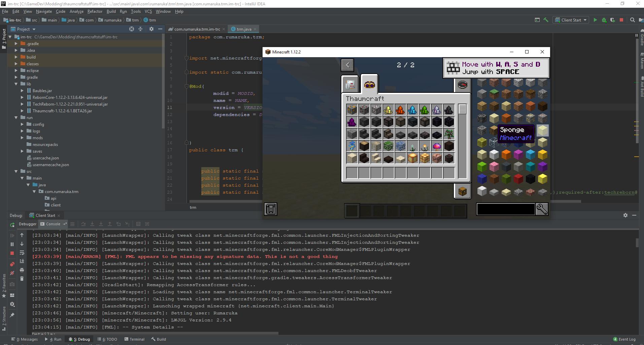Click the console vertical scrollbar
The image size is (644, 345).
click(637, 243)
